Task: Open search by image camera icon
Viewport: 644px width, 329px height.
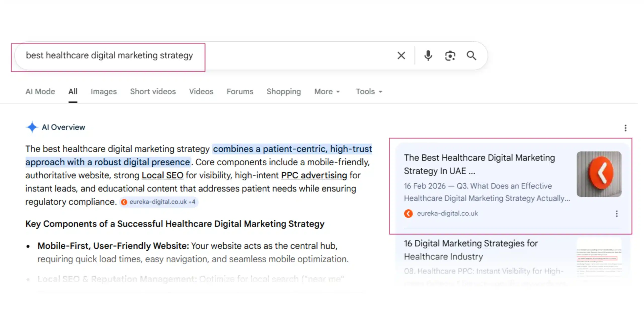Action: coord(450,56)
